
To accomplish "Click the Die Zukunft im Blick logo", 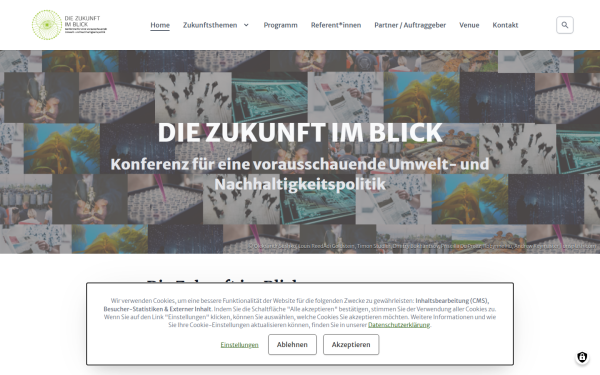I will (69, 25).
